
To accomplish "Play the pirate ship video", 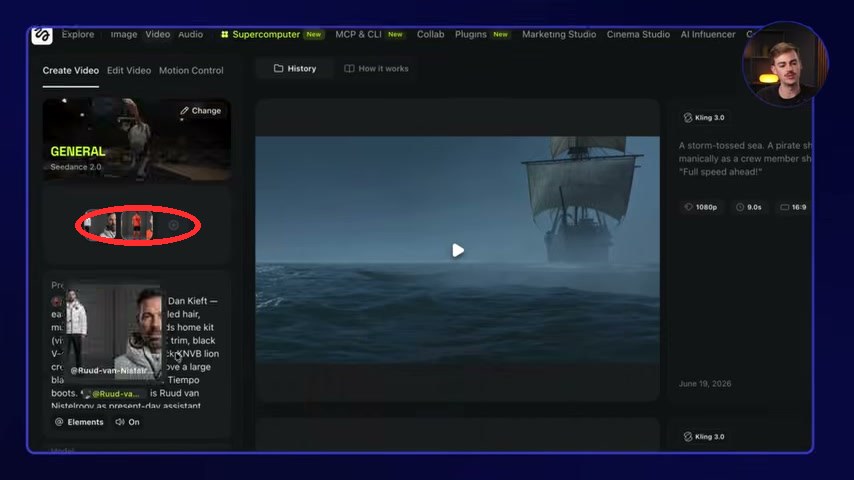I will (x=458, y=250).
